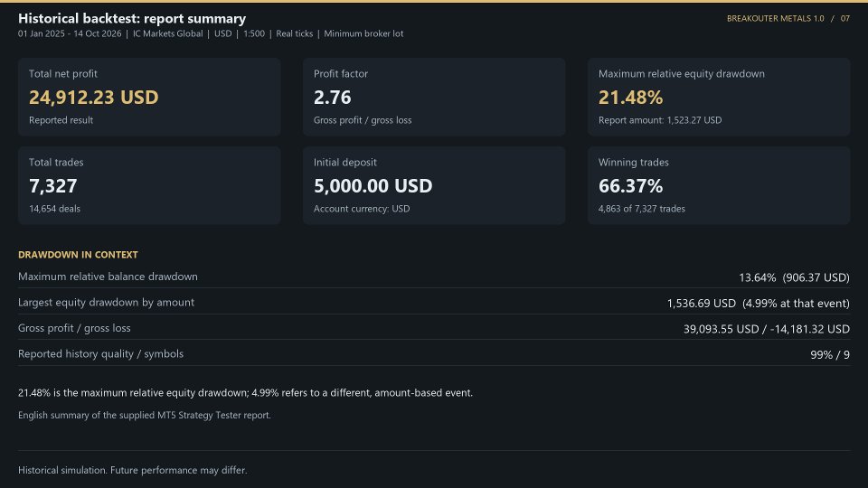This screenshot has width=868, height=488.
Task: Click '4,863 of 7,327 trades' caption
Action: [642, 209]
